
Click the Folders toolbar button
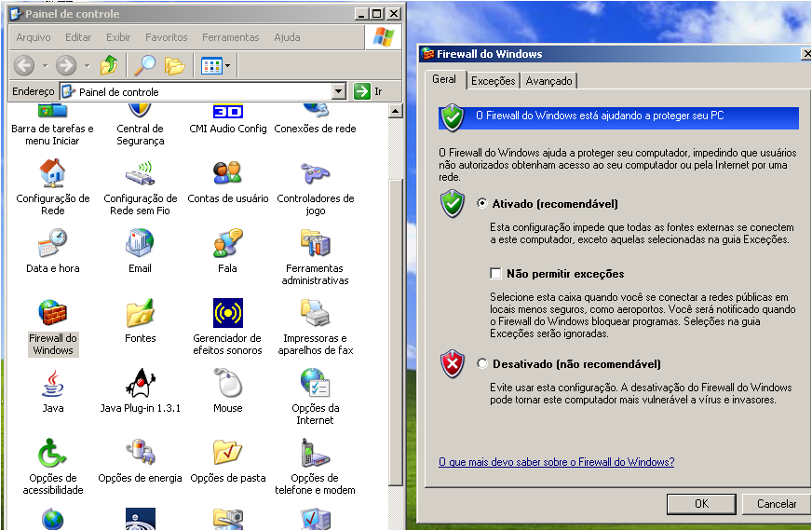click(x=174, y=66)
